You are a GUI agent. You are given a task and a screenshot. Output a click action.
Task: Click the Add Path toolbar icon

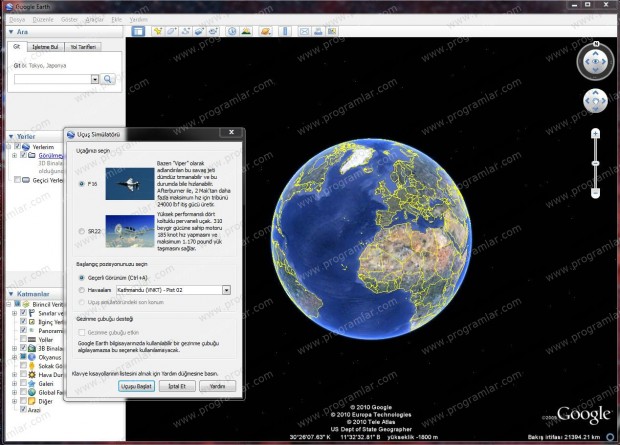[185, 31]
